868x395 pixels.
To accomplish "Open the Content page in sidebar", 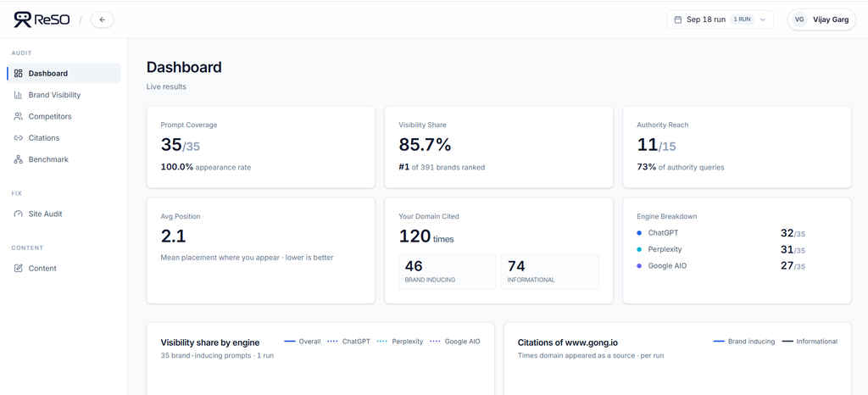I will [x=64, y=269].
